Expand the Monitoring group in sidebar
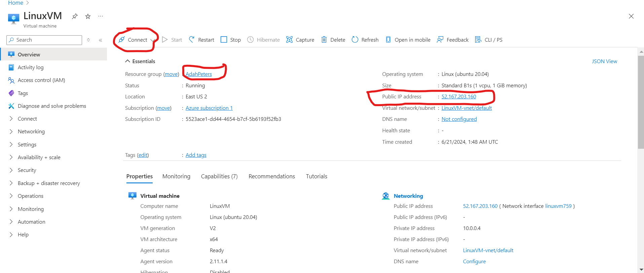 (x=11, y=209)
